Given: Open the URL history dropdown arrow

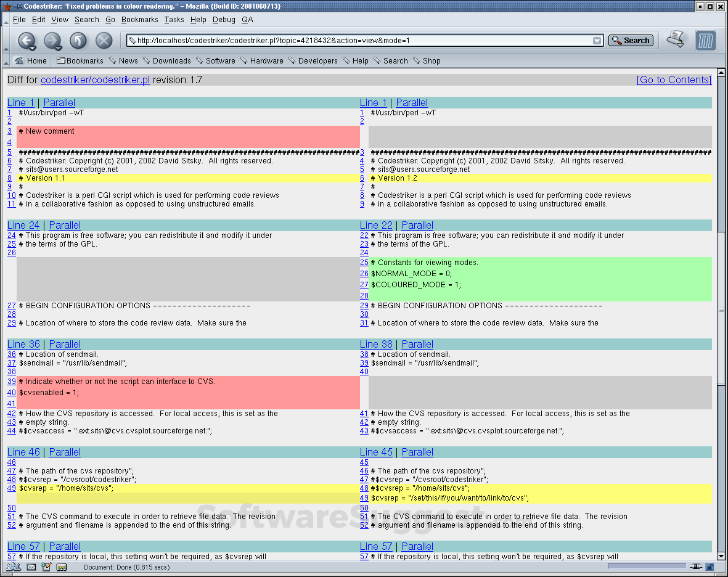Looking at the screenshot, I should (596, 41).
